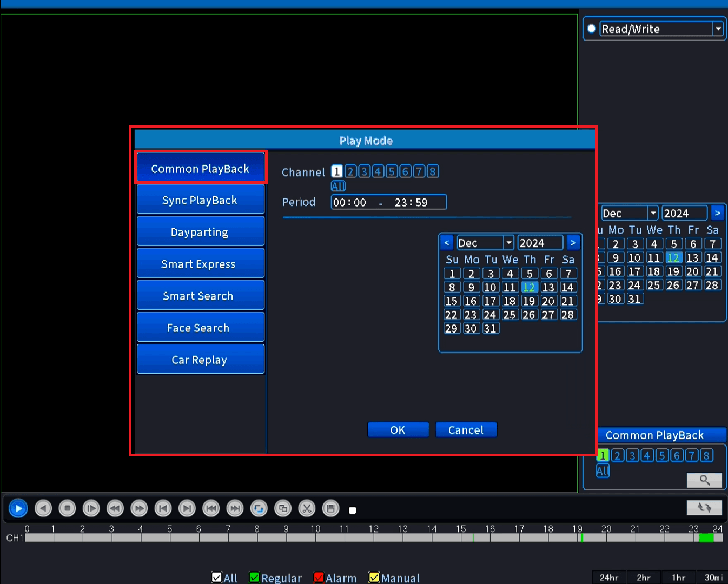
Task: Select Dayparting mode
Action: (201, 232)
